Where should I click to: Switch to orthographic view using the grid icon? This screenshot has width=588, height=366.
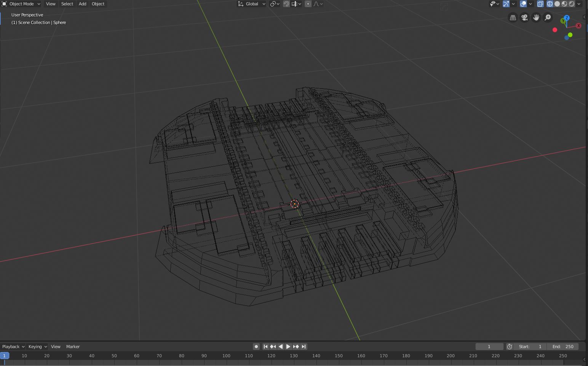pyautogui.click(x=513, y=18)
